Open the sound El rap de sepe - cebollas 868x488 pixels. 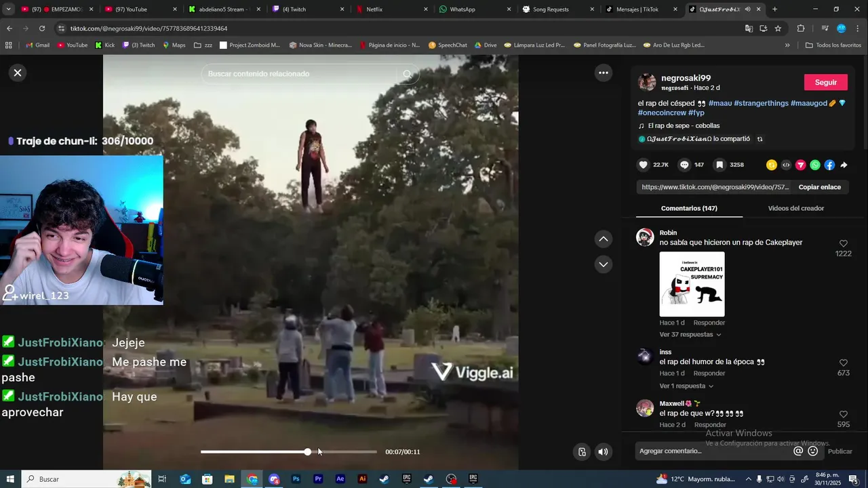point(684,125)
